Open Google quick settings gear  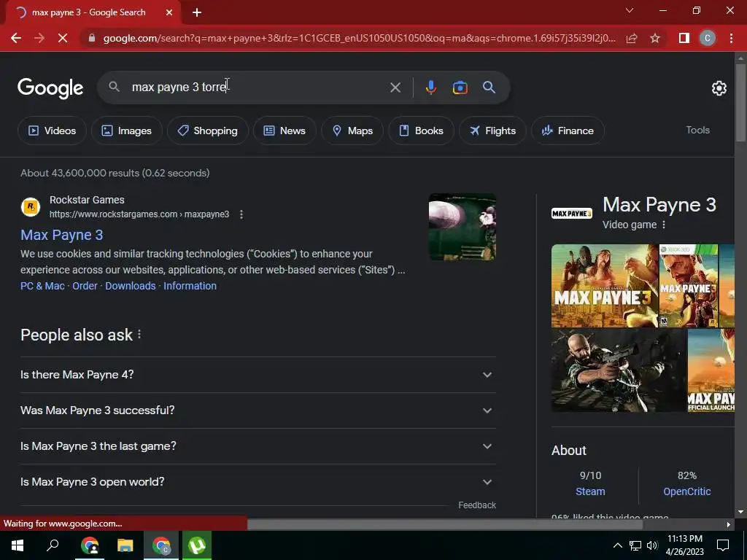(719, 88)
